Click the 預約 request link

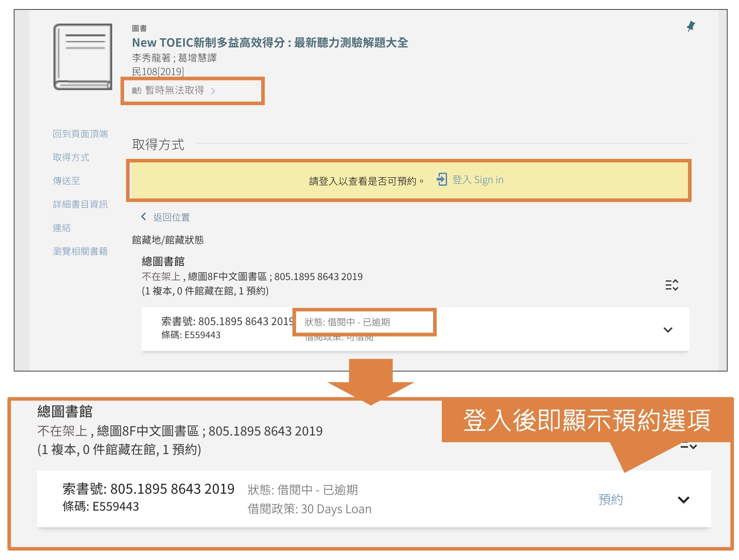point(610,500)
